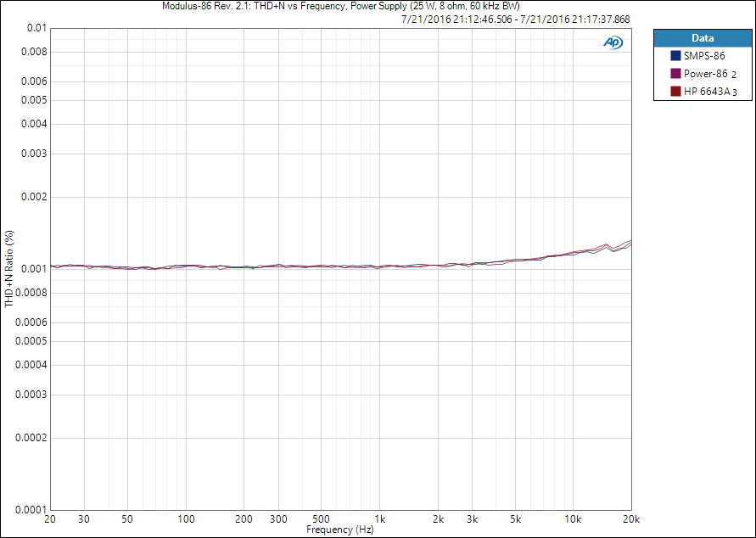Click the 0.008 y-axis tick label
This screenshot has height=538, width=756.
[34, 52]
